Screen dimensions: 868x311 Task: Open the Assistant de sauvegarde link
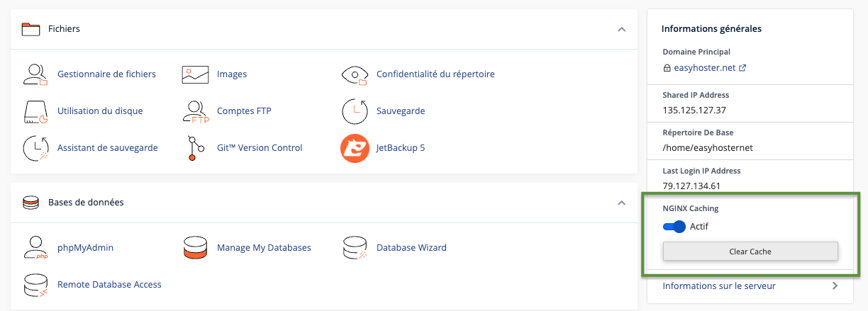click(x=107, y=148)
